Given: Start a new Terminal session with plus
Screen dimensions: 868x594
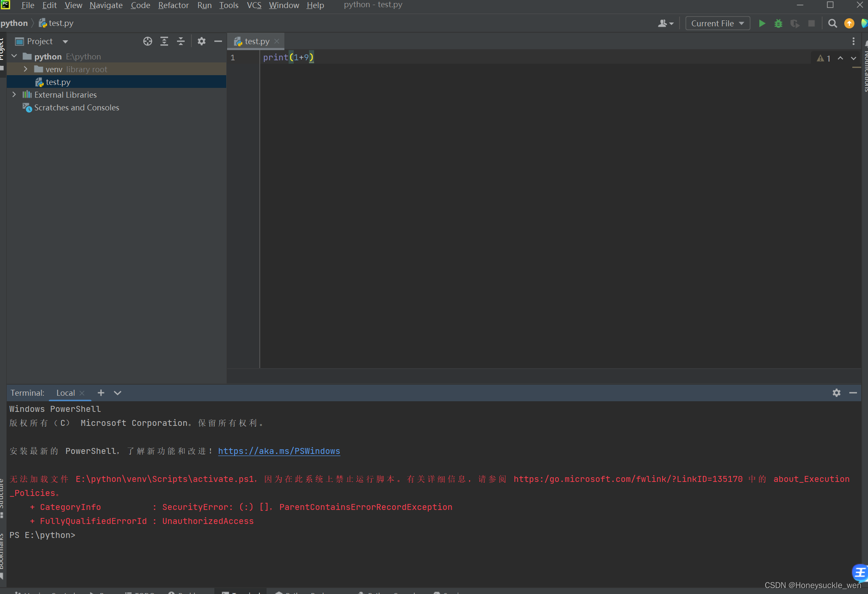Looking at the screenshot, I should pos(101,393).
